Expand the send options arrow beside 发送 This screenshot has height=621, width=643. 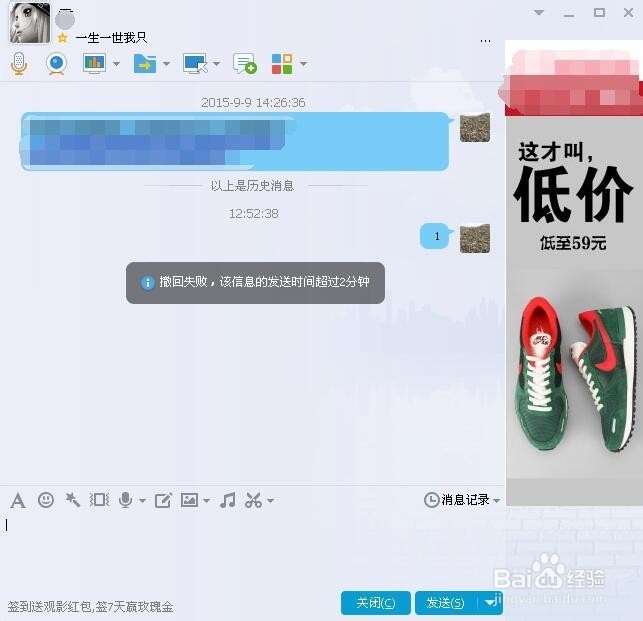(490, 603)
